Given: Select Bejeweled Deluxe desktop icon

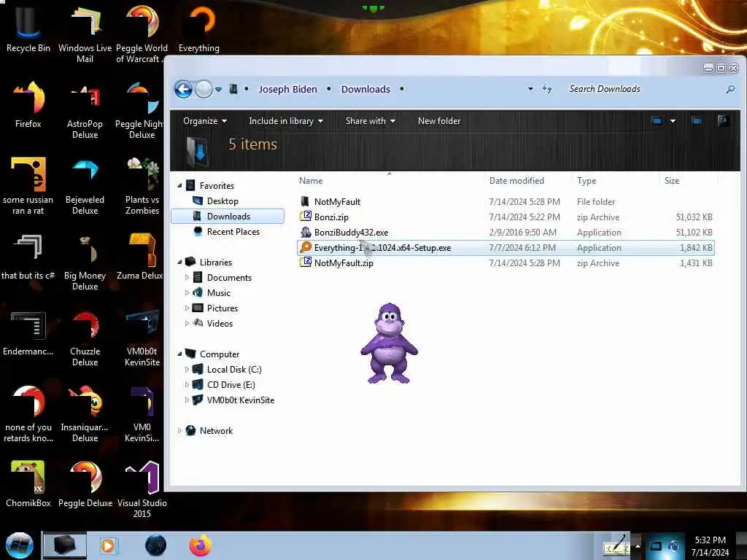Looking at the screenshot, I should click(x=85, y=187).
